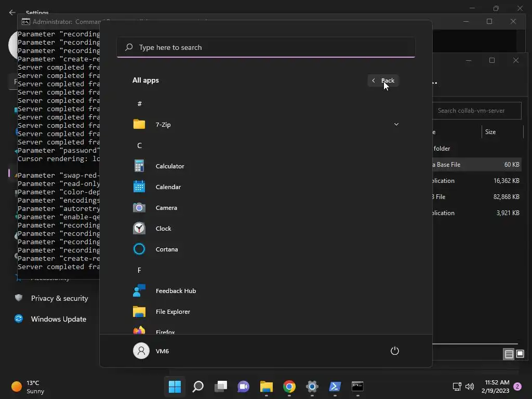Launch the Camera app

pyautogui.click(x=265, y=208)
